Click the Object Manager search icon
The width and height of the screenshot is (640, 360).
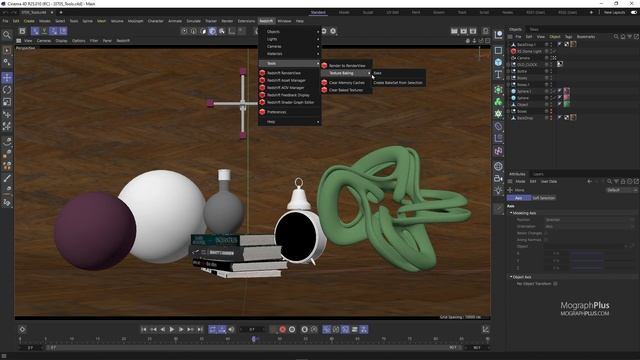click(616, 37)
